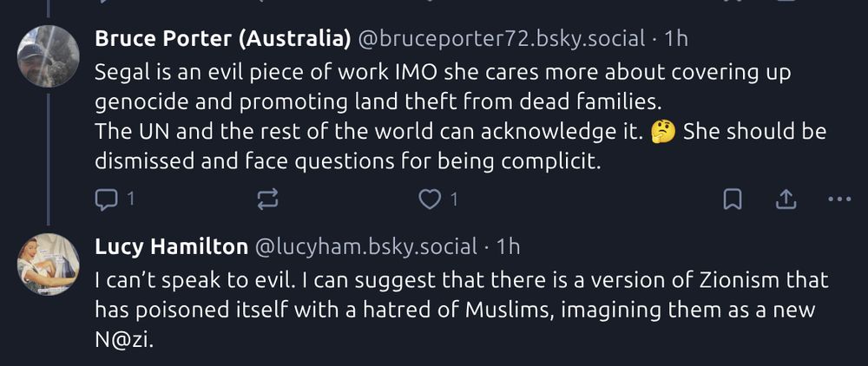The image size is (868, 366).
Task: Click the like count next to the heart
Action: click(x=454, y=199)
